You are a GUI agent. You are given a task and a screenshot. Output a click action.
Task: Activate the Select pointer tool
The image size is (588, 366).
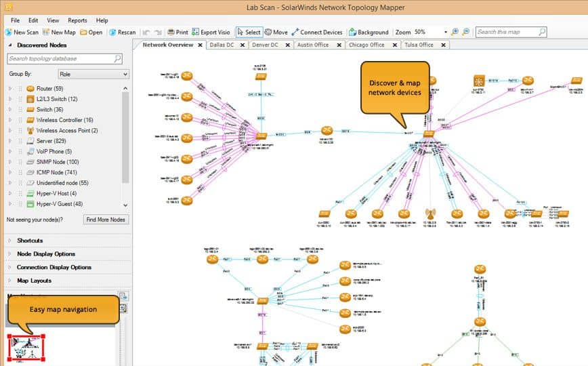coord(249,33)
